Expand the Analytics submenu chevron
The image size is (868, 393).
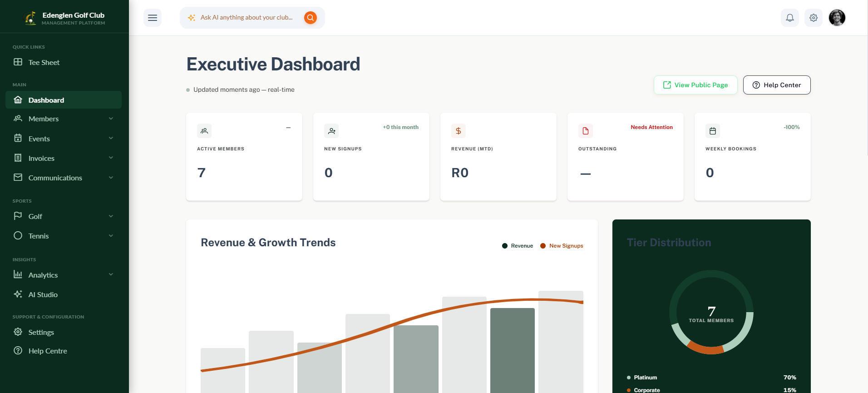(111, 274)
